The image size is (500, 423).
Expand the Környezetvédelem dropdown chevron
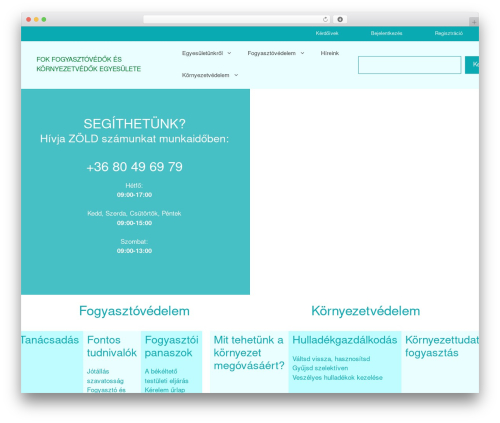pos(236,75)
